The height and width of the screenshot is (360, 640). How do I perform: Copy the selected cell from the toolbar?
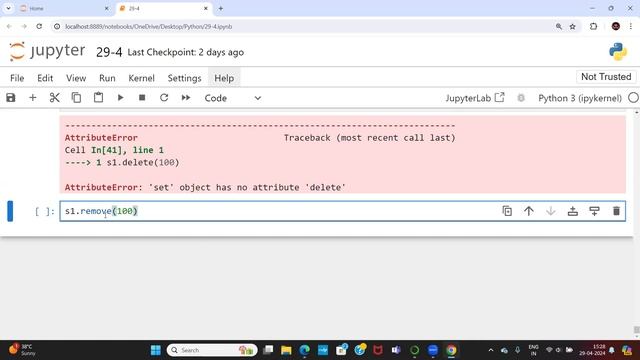tap(76, 98)
